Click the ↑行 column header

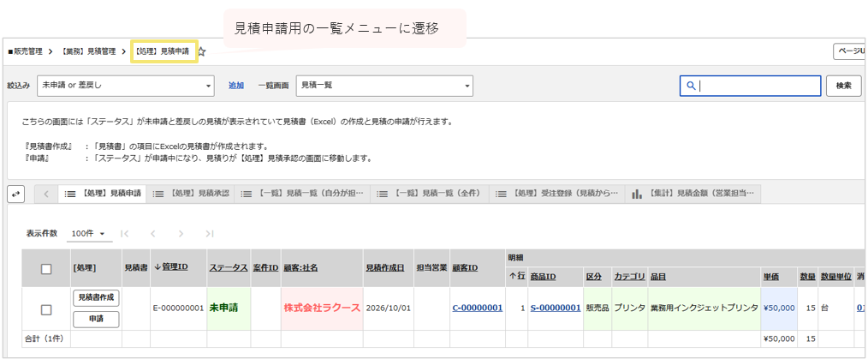[x=517, y=277]
